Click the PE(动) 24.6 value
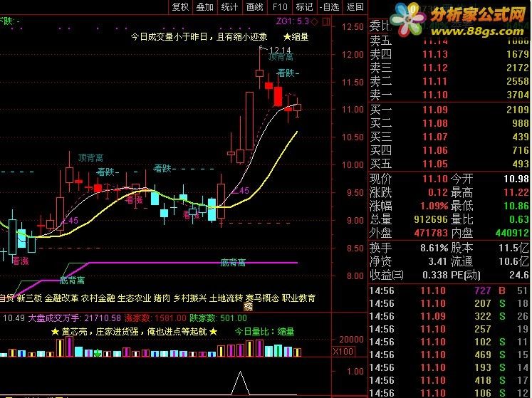The width and height of the screenshot is (532, 398). 519,275
